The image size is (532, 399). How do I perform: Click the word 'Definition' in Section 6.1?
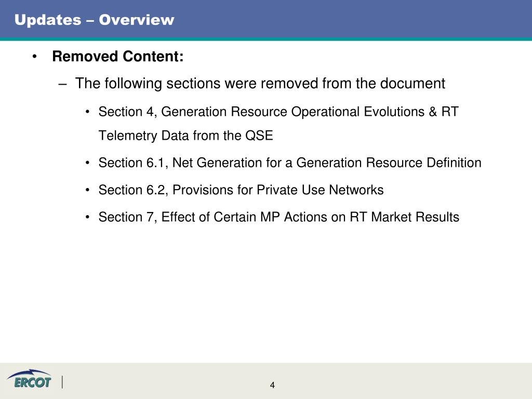coord(454,163)
